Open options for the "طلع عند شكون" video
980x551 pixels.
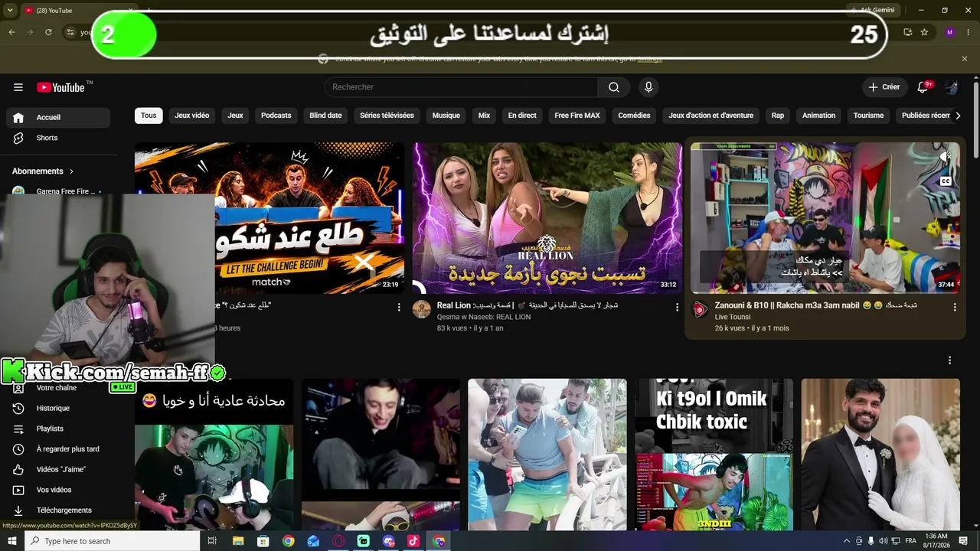pyautogui.click(x=399, y=307)
